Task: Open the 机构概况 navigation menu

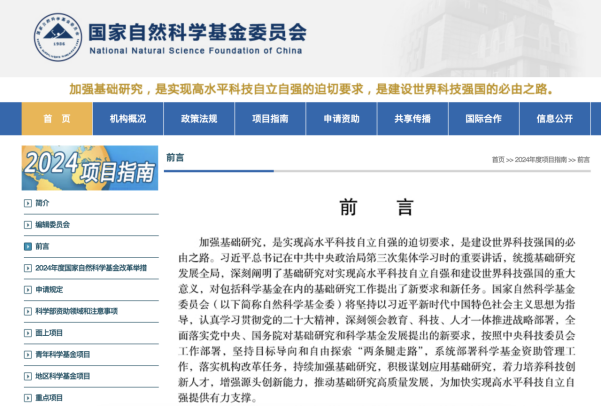Action: click(127, 118)
